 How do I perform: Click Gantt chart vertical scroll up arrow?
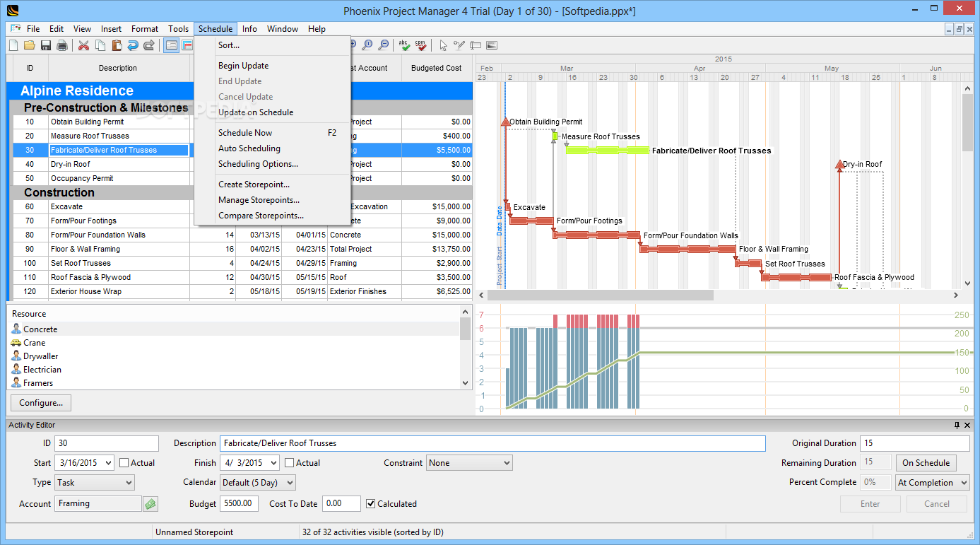click(x=967, y=88)
